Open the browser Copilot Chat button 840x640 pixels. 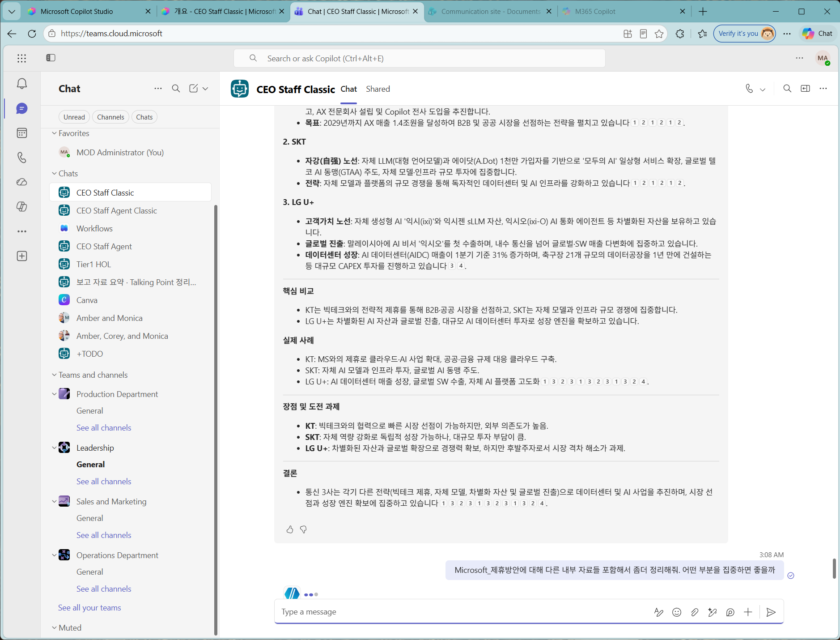pyautogui.click(x=817, y=34)
